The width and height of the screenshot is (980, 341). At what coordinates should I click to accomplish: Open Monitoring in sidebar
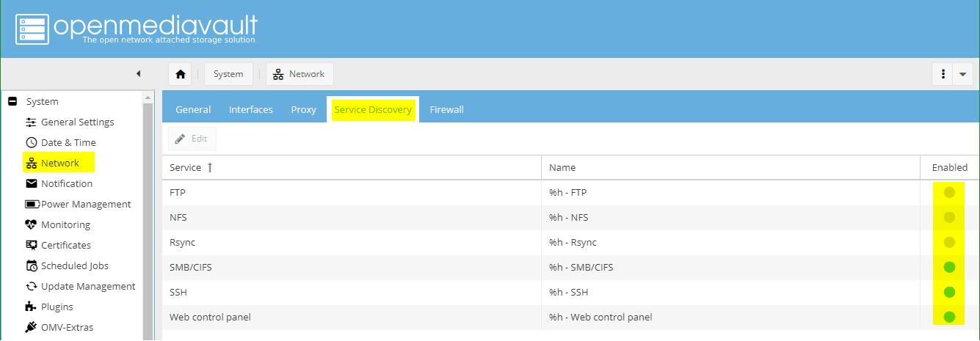[x=65, y=225]
